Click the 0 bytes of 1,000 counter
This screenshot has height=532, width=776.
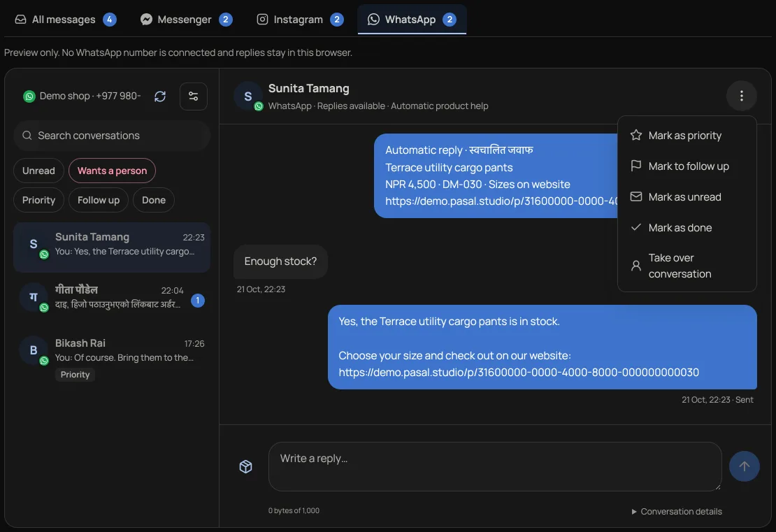click(x=294, y=511)
